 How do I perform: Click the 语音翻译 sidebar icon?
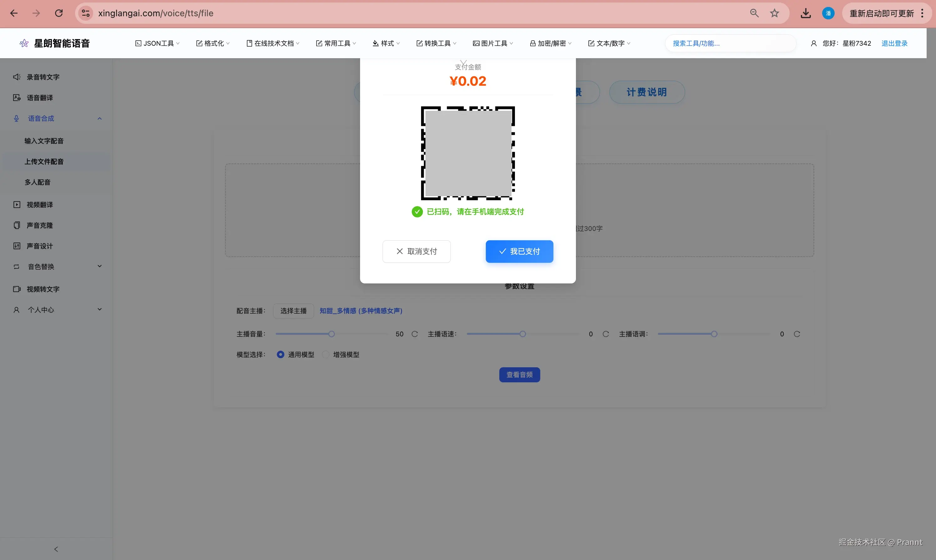point(17,98)
